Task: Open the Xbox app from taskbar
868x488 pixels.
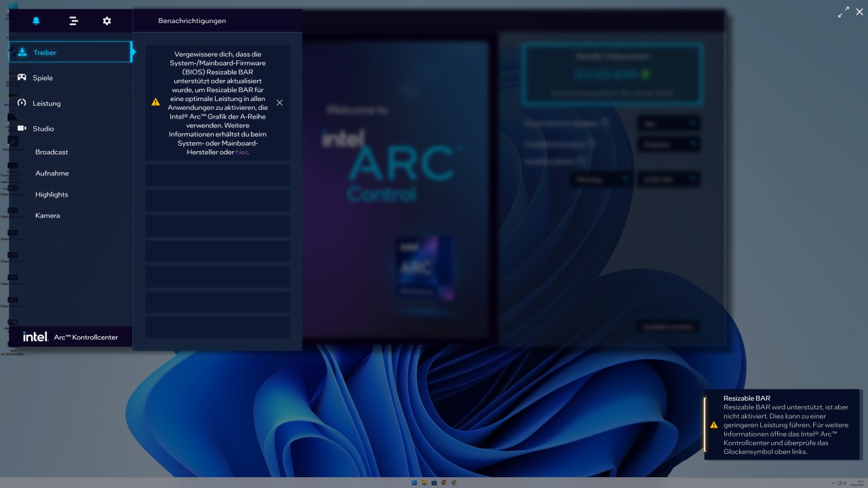Action: point(454,483)
